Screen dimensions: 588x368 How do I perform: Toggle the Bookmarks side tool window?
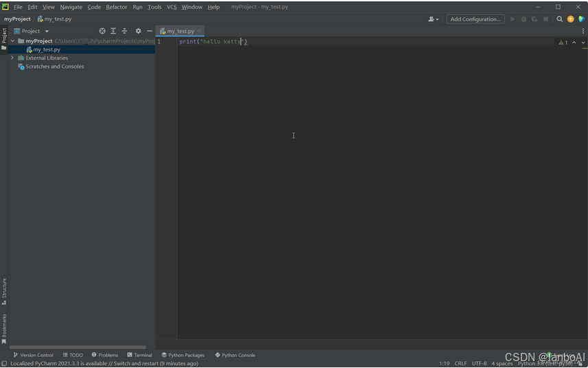[4, 329]
